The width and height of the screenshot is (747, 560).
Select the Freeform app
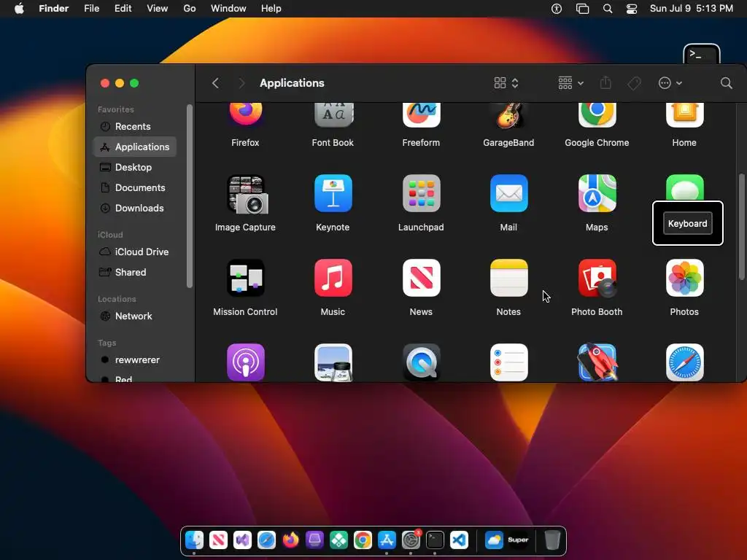click(x=421, y=114)
